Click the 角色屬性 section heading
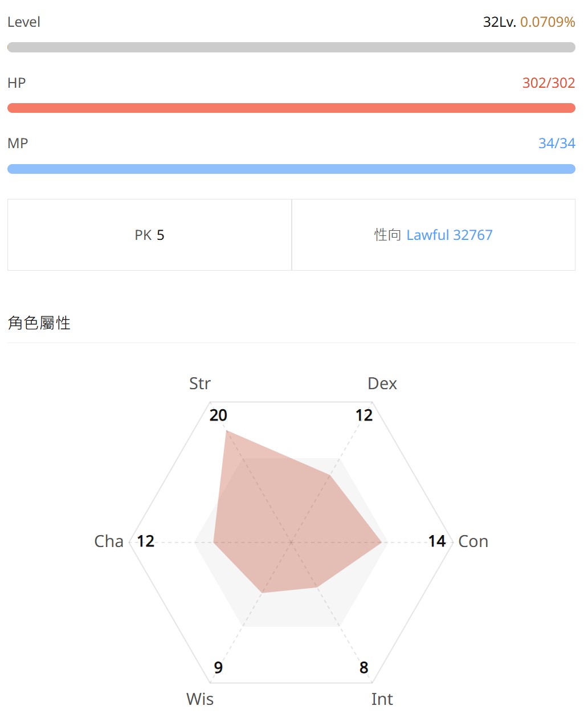This screenshot has width=588, height=714. tap(39, 323)
